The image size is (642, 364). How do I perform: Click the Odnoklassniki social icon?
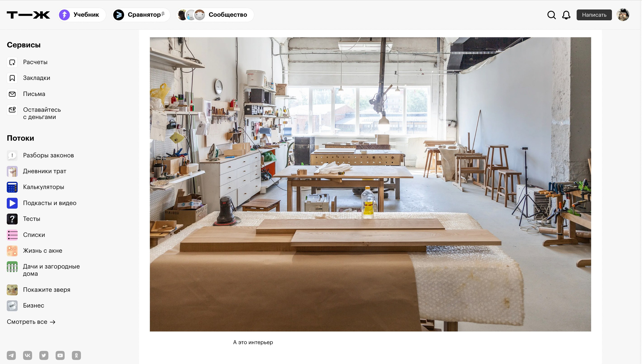pos(76,355)
